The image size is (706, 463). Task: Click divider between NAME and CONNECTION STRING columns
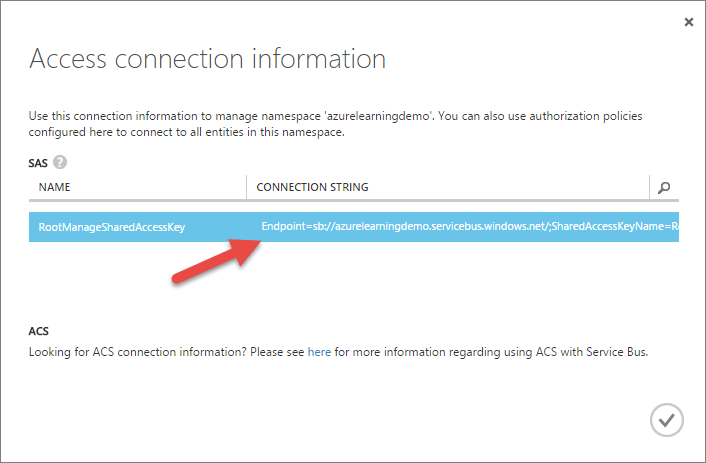tap(246, 187)
